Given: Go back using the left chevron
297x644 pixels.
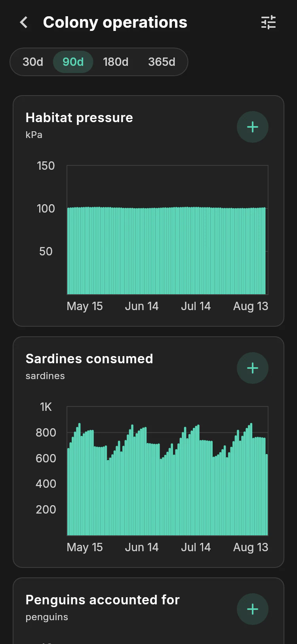Looking at the screenshot, I should click(24, 23).
